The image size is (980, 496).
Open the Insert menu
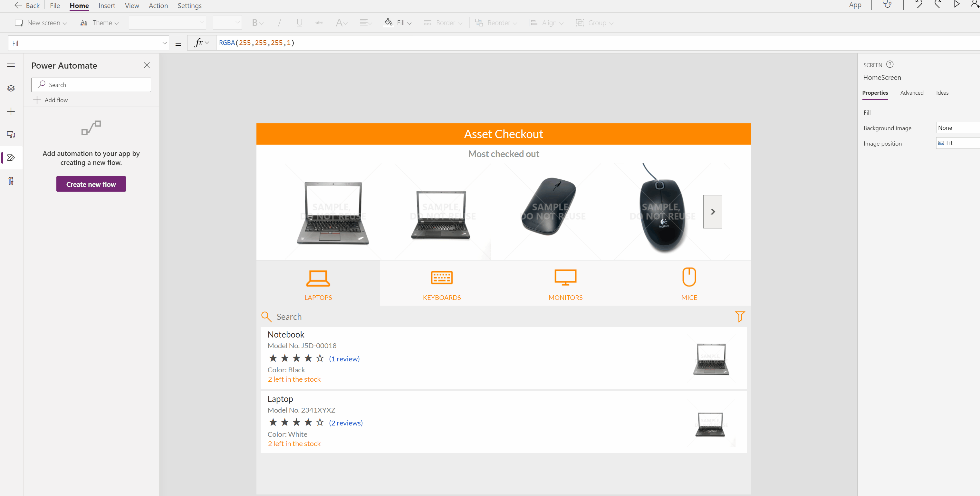(107, 6)
